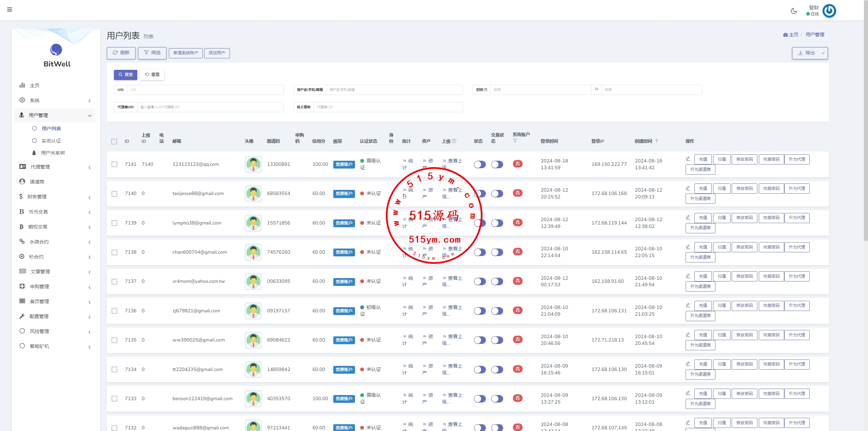Click the hamburger menu icon

pyautogui.click(x=9, y=9)
